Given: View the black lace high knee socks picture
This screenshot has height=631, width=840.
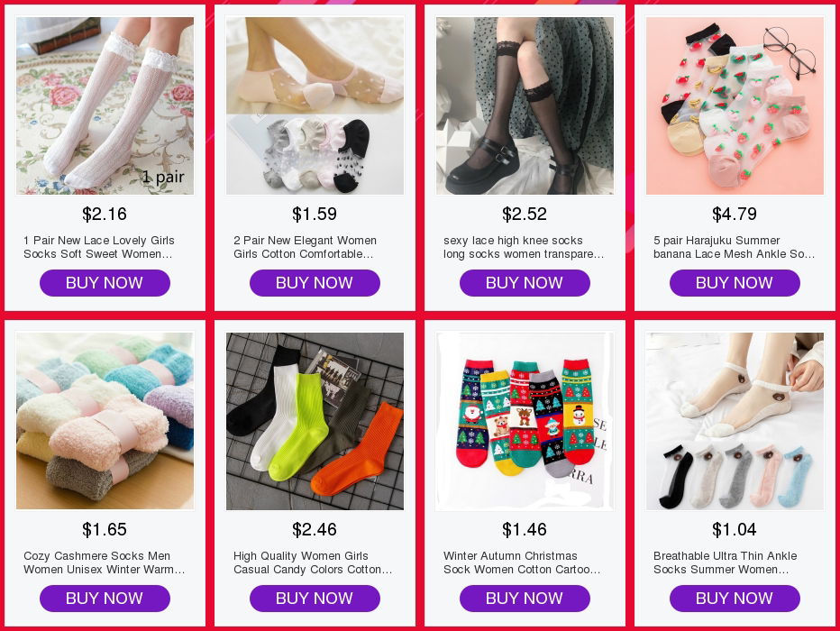Looking at the screenshot, I should point(525,105).
